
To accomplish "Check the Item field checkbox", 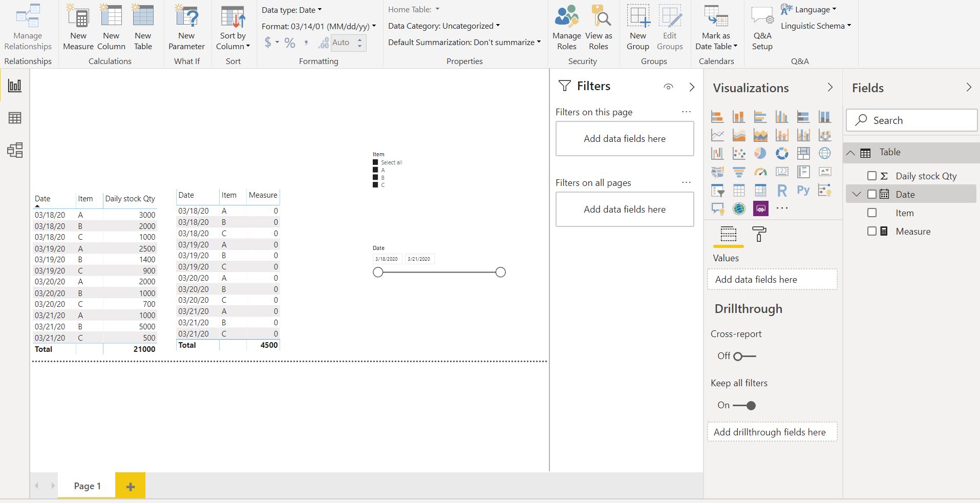I will point(872,213).
